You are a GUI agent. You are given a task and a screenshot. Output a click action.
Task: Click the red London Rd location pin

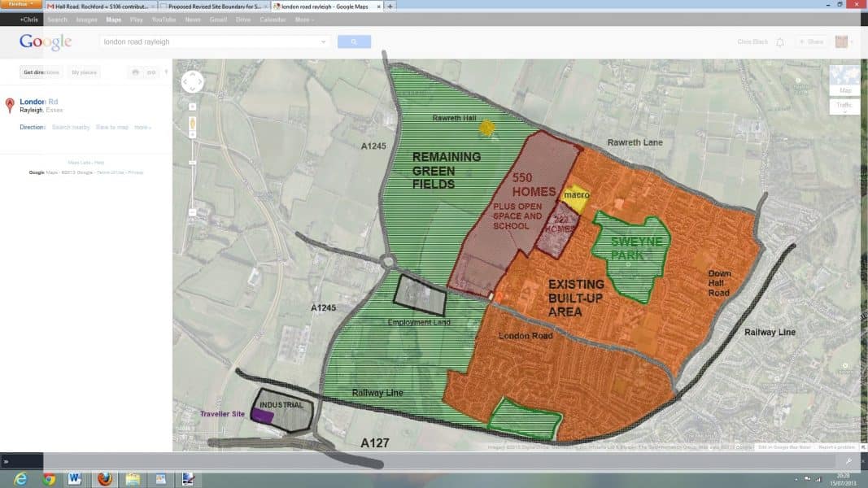point(10,105)
